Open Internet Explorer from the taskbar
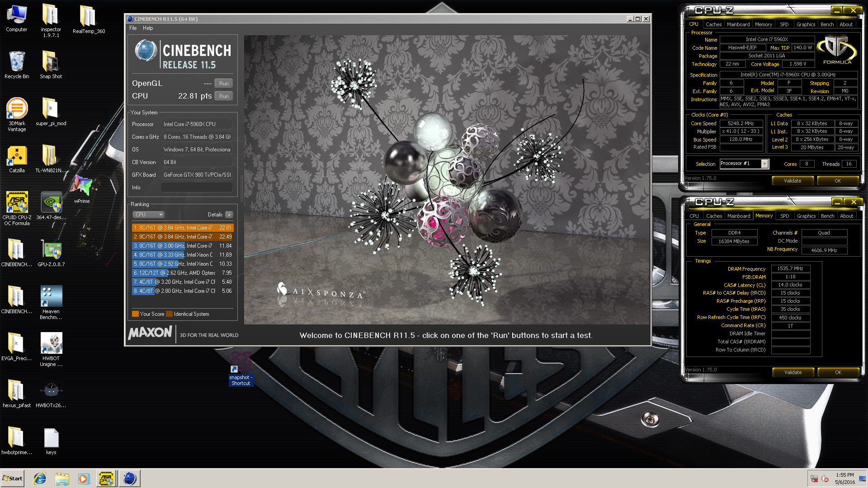 pos(40,479)
